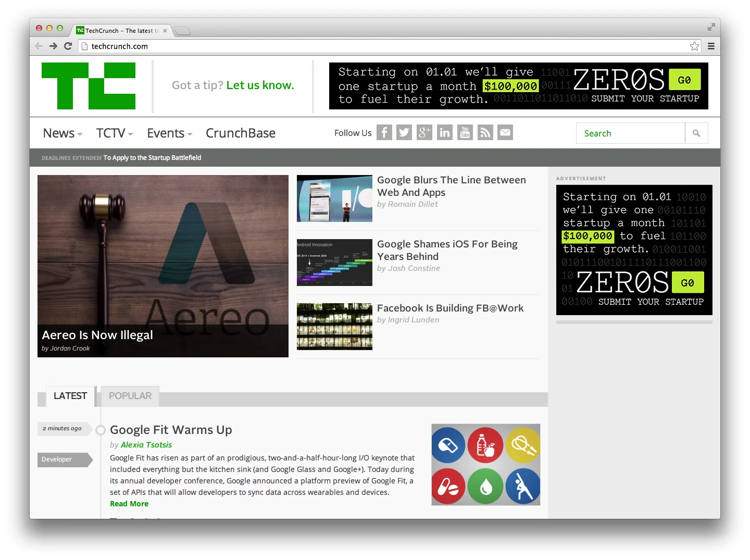Open the email newsletter envelope icon

click(505, 132)
